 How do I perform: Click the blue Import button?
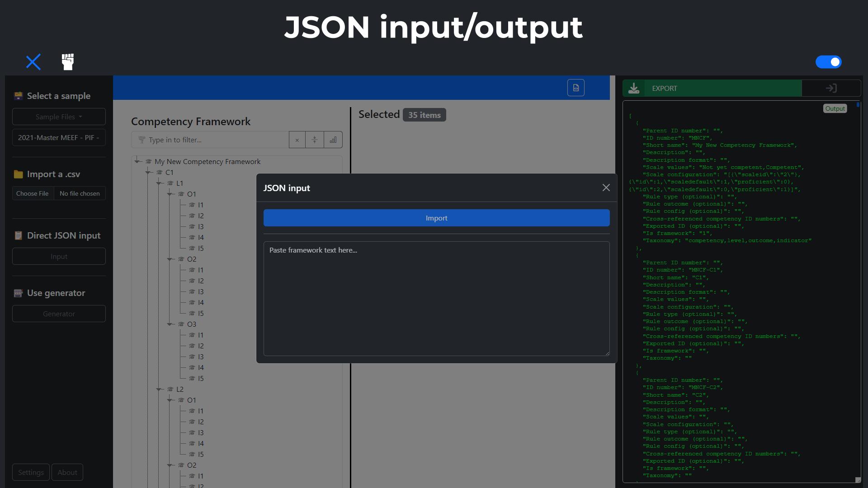[x=437, y=218]
